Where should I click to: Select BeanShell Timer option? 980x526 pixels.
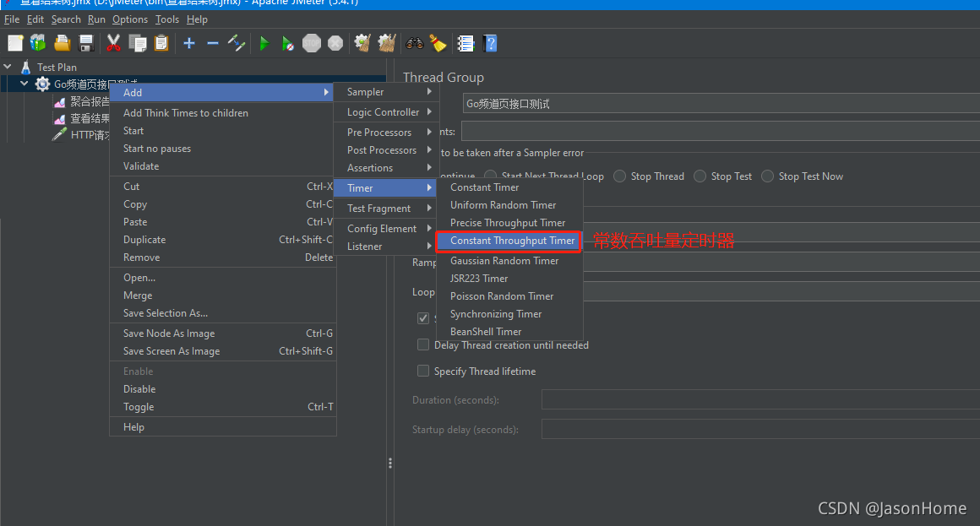pyautogui.click(x=509, y=332)
